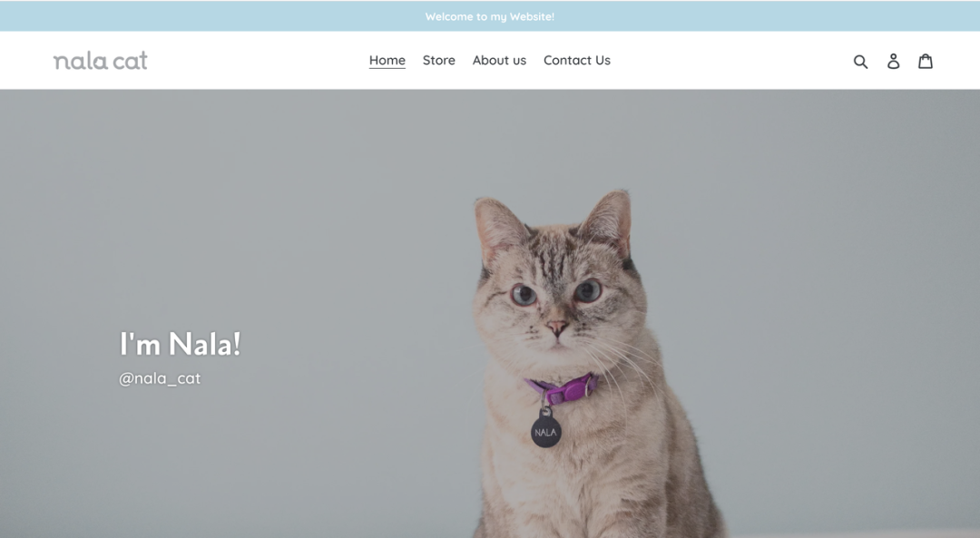The image size is (980, 538).
Task: Click the cat's left eye
Action: click(523, 294)
